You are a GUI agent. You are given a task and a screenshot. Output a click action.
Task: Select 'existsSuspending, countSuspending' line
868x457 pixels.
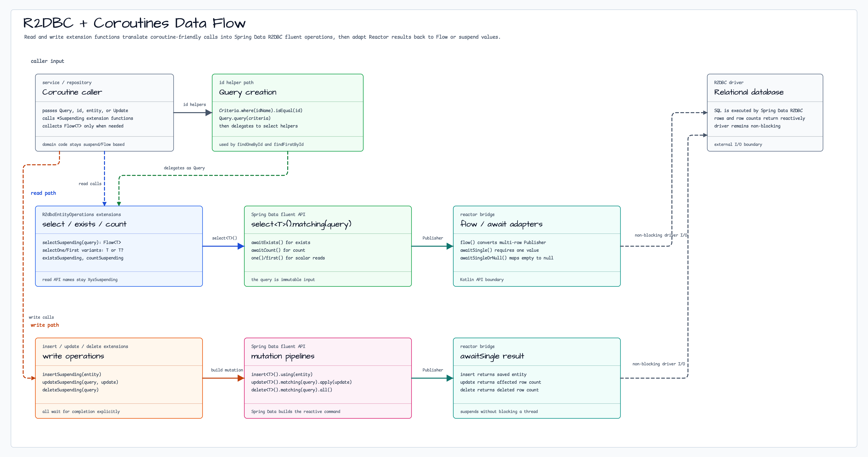tap(83, 258)
